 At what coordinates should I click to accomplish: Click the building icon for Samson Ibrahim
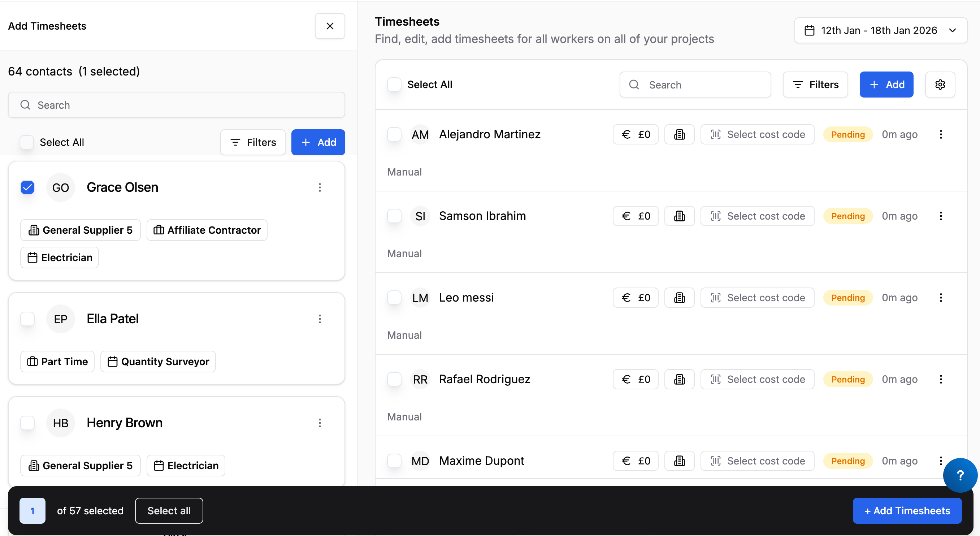(680, 216)
